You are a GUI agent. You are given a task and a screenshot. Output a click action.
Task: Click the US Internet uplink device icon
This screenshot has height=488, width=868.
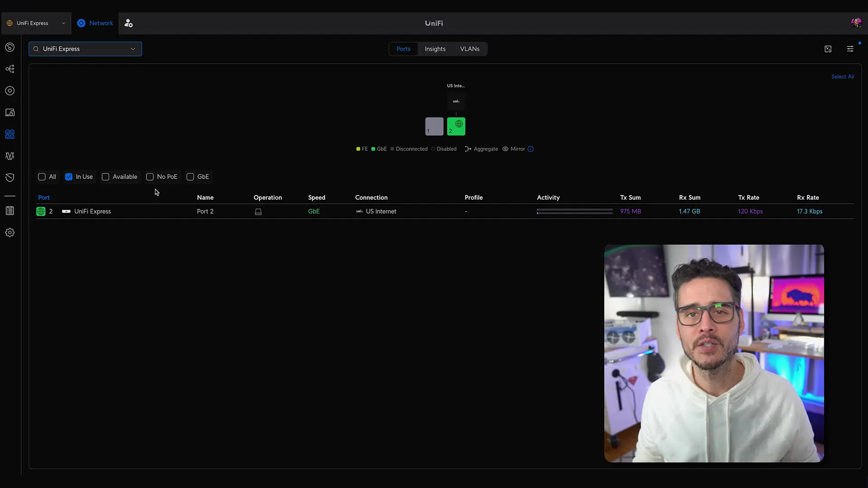tap(456, 101)
